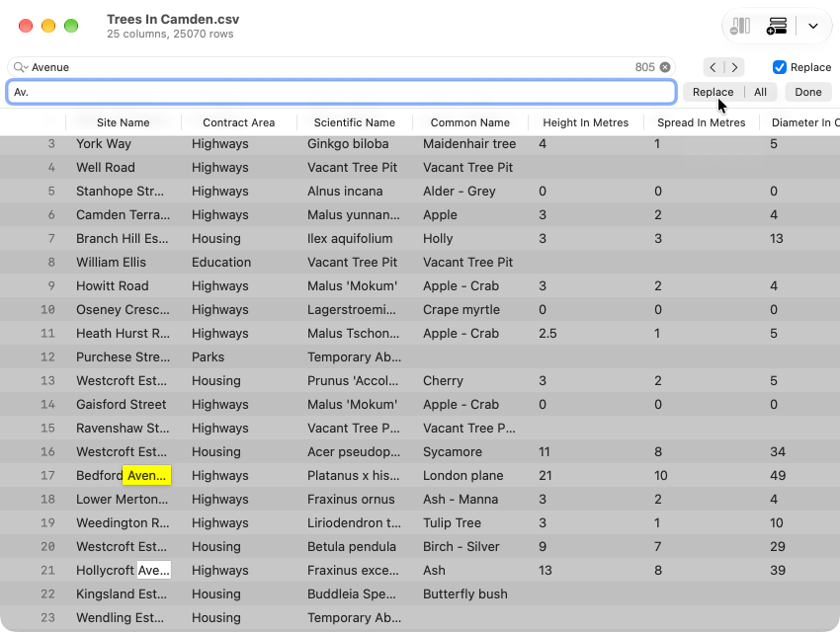Select the Fraxinus ornus cell
This screenshot has width=840, height=632.
coord(355,499)
